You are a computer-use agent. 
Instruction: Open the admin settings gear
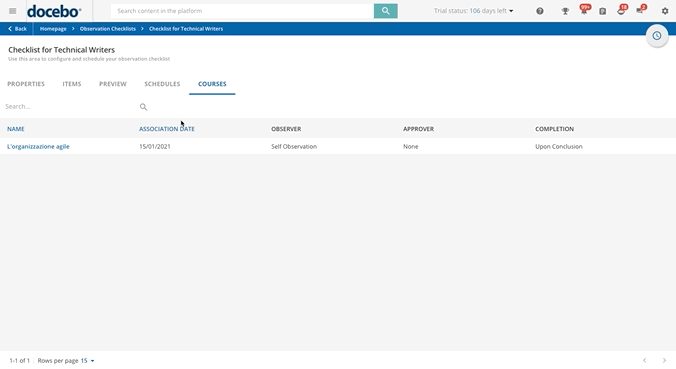click(x=665, y=11)
